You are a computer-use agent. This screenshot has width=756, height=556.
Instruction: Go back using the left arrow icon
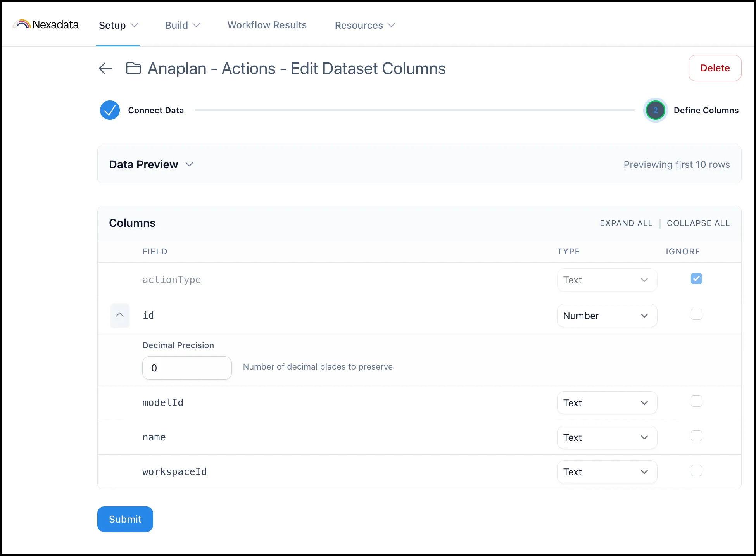click(105, 69)
